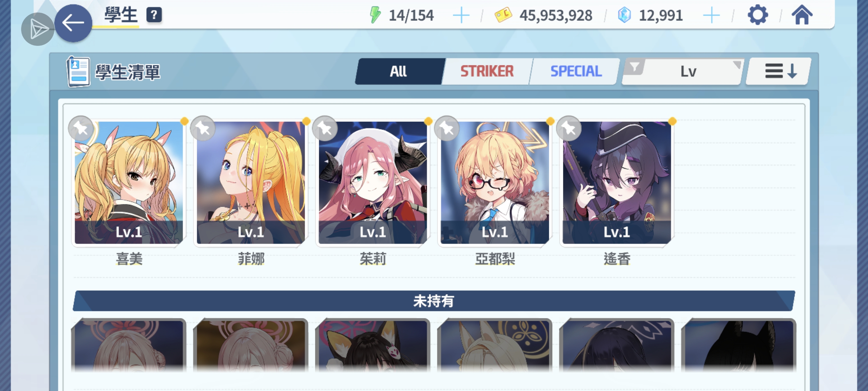Add gems with the plus icon
868x391 pixels.
tap(711, 15)
